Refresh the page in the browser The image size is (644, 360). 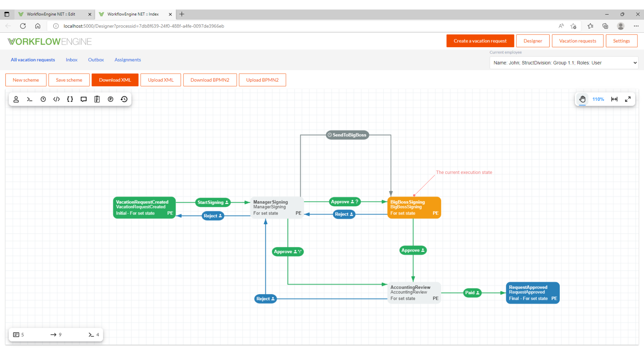pos(23,26)
